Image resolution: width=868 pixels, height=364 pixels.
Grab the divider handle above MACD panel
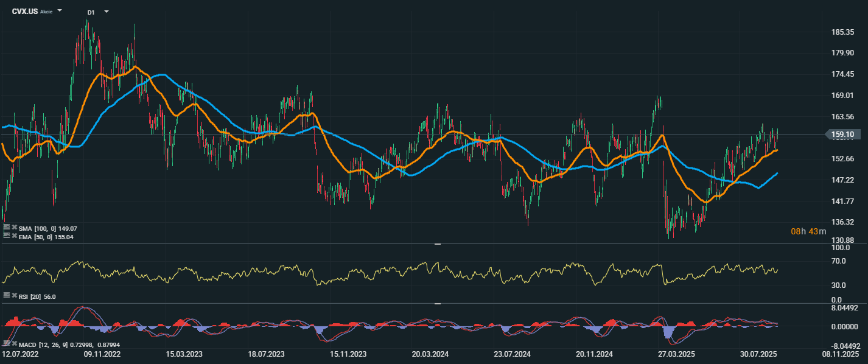436,303
